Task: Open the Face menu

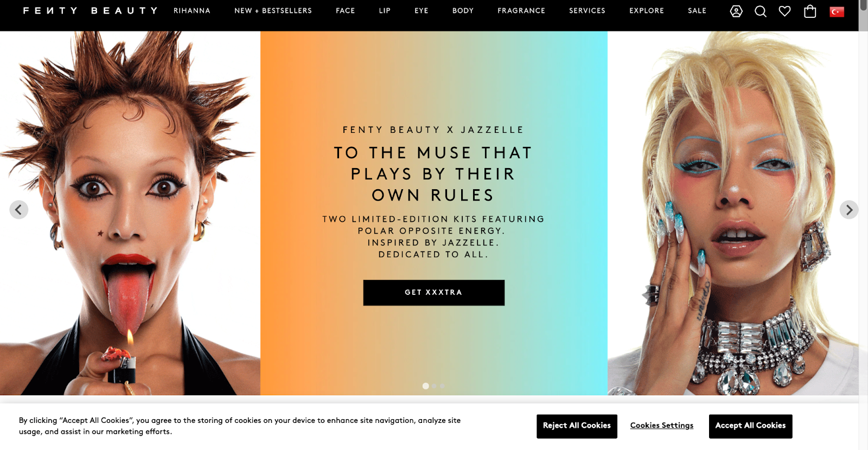Action: (x=346, y=10)
